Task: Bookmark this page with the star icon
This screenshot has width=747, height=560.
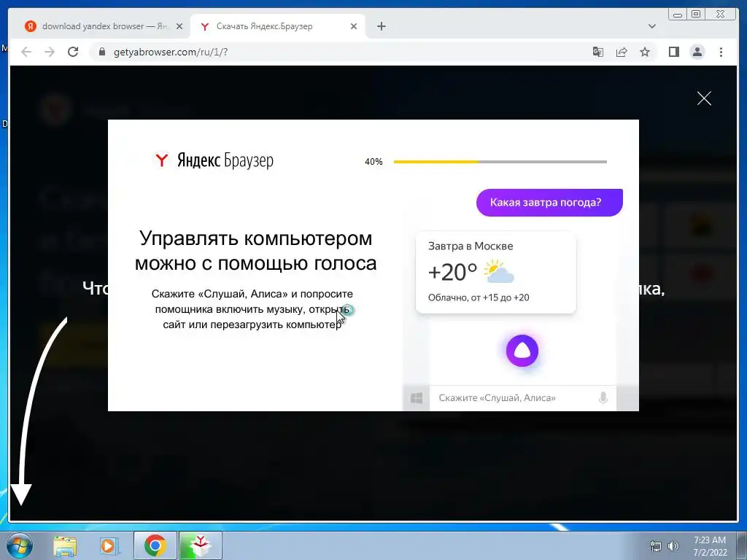Action: [x=645, y=52]
